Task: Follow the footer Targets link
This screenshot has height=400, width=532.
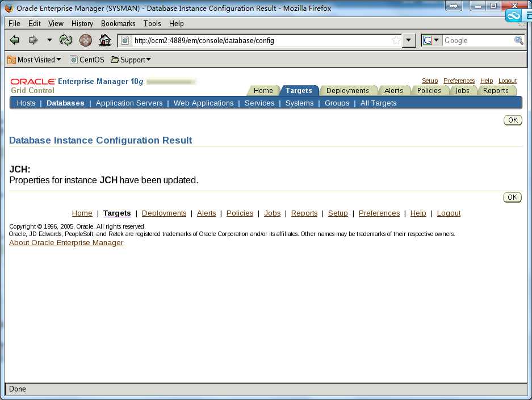Action: click(x=117, y=213)
